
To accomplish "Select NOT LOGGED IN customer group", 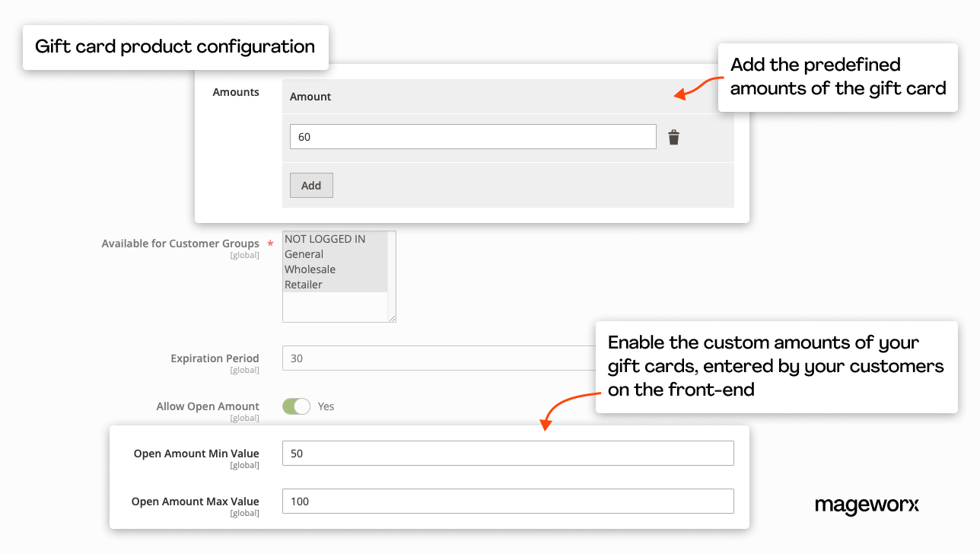I will (325, 239).
